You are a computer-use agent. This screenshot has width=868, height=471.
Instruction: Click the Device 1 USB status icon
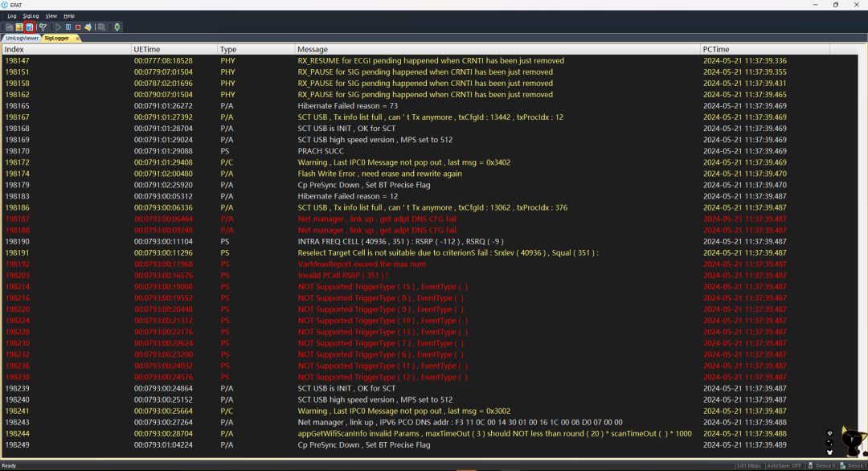tap(842, 465)
